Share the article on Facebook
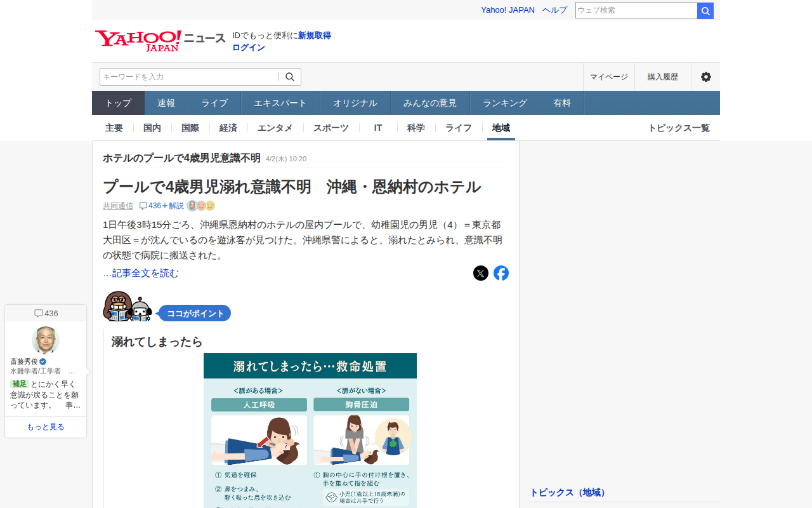The image size is (812, 508). tap(501, 273)
